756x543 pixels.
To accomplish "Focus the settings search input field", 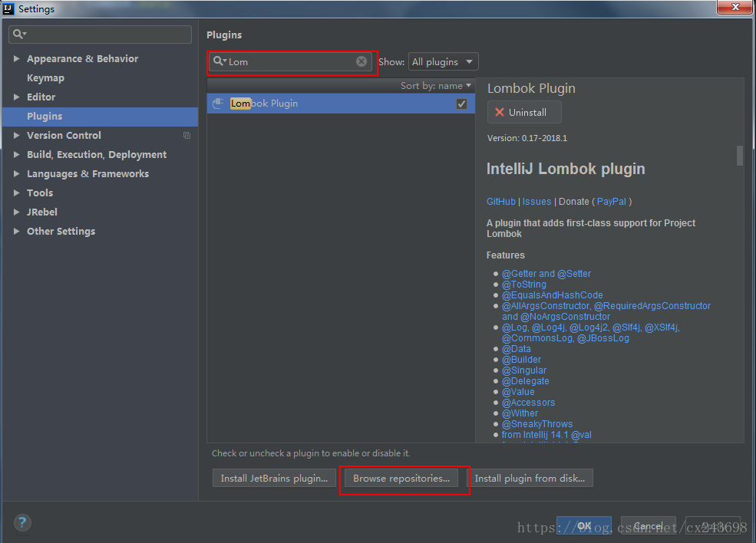I will pyautogui.click(x=101, y=35).
